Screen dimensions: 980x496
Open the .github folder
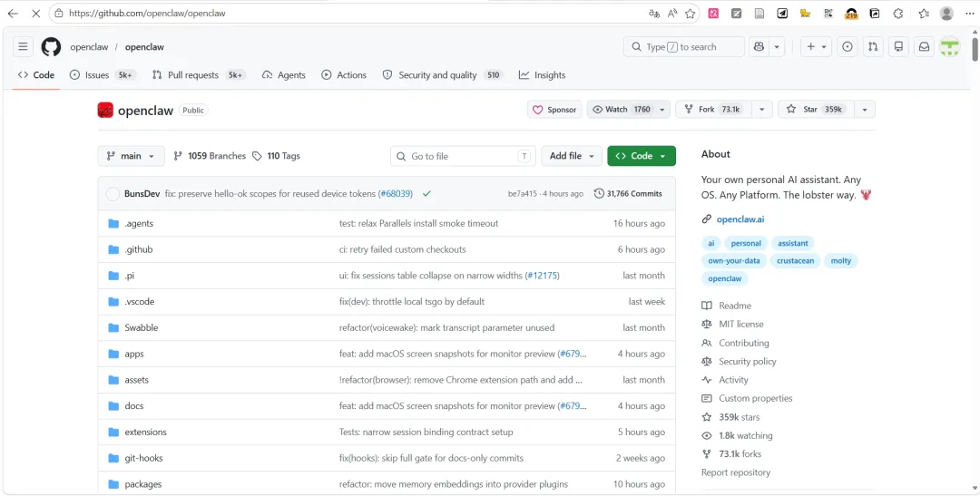coord(138,249)
